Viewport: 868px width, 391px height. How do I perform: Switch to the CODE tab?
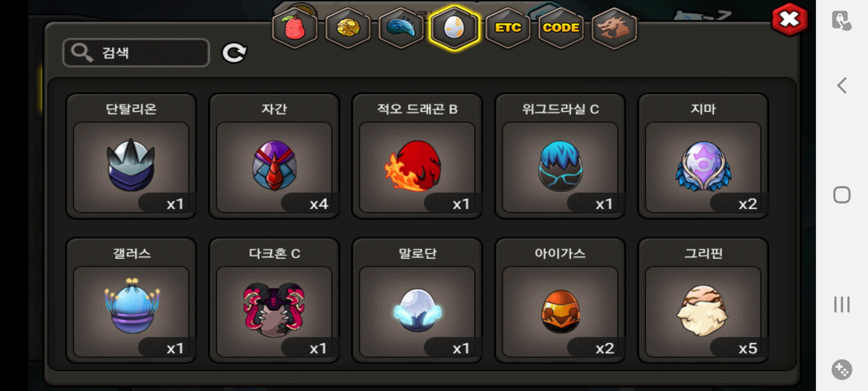561,28
